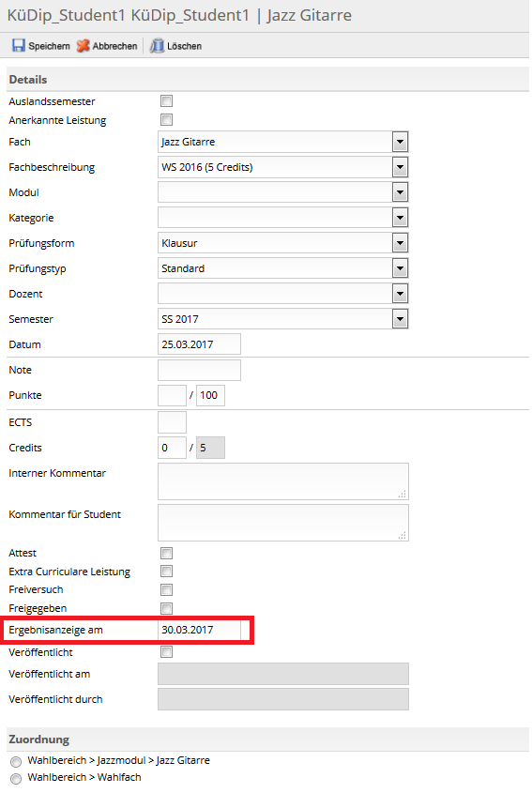Expand the Prüfungsform dropdown showing Klausur
Screen dimensions: 532x793
282,243
